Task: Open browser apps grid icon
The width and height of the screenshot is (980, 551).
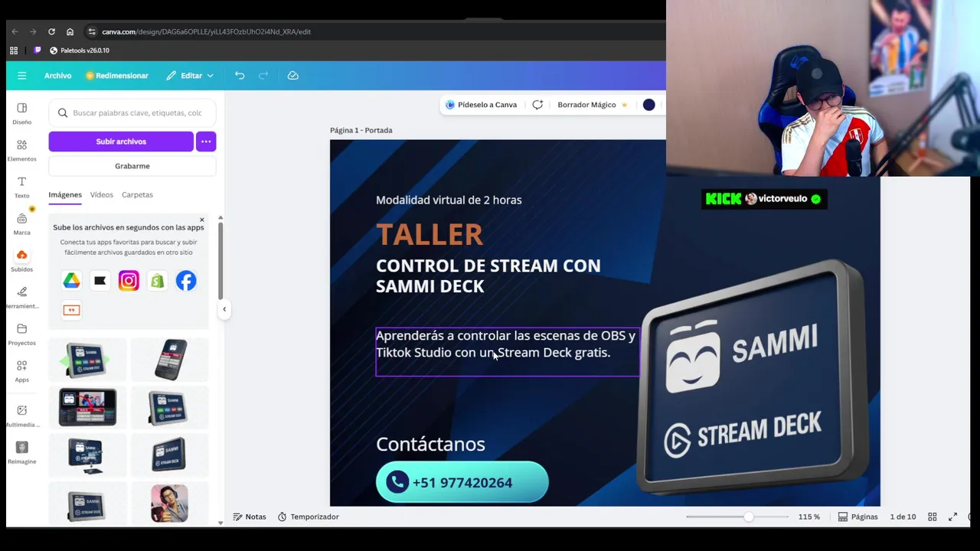Action: point(13,51)
